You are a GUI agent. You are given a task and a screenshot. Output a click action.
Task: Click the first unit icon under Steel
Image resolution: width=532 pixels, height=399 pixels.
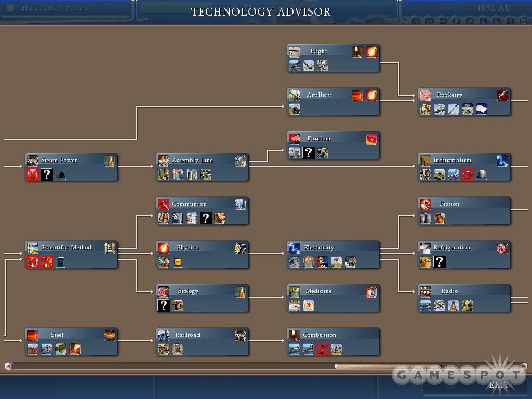pos(33,349)
